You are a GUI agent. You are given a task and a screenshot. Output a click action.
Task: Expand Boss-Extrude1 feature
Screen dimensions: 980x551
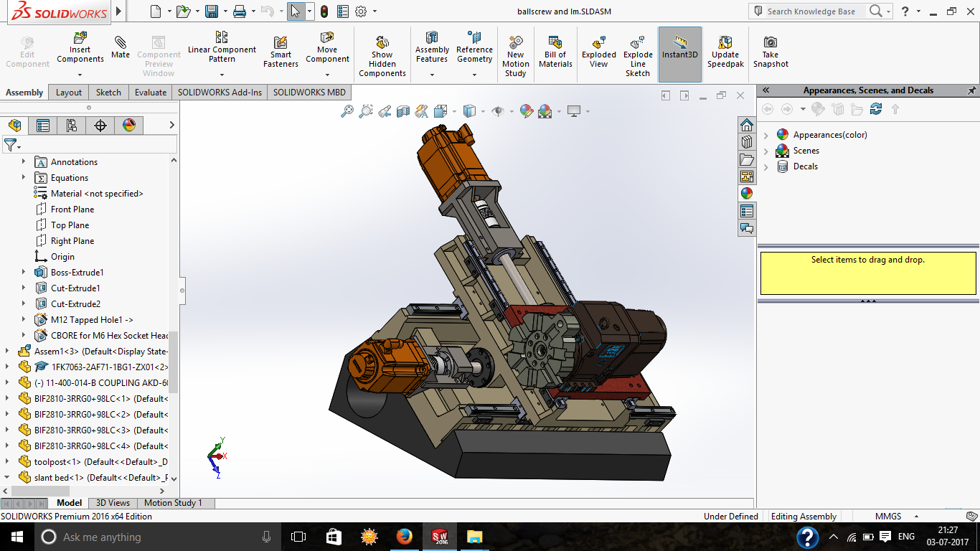click(24, 273)
